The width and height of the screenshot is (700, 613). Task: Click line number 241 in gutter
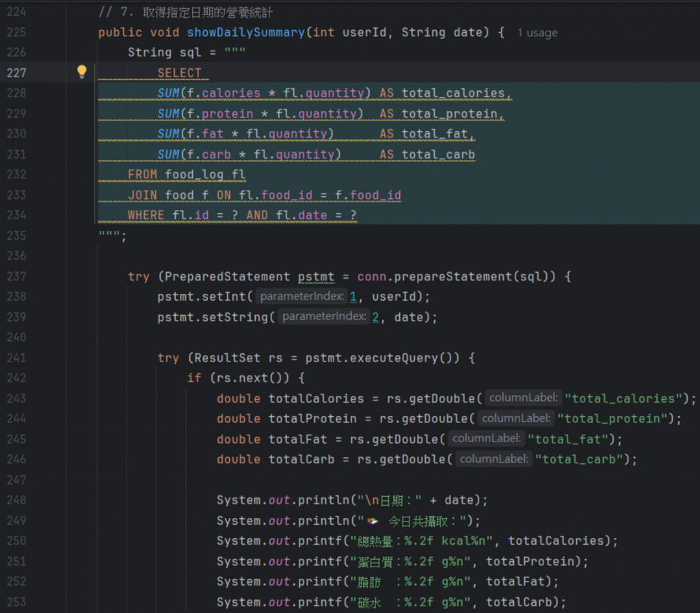pyautogui.click(x=16, y=358)
